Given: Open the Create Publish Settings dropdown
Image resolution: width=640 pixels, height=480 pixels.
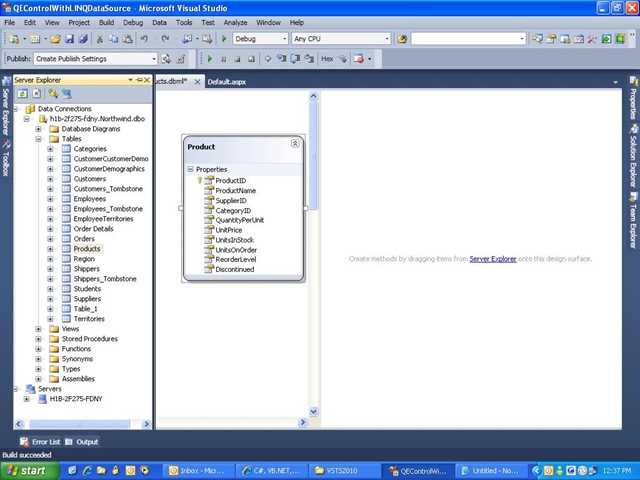Looking at the screenshot, I should pyautogui.click(x=153, y=59).
